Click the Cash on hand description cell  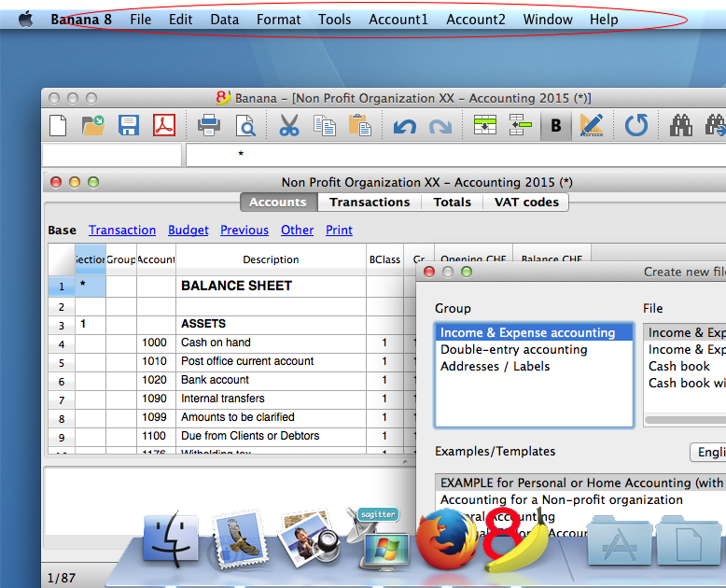(271, 343)
